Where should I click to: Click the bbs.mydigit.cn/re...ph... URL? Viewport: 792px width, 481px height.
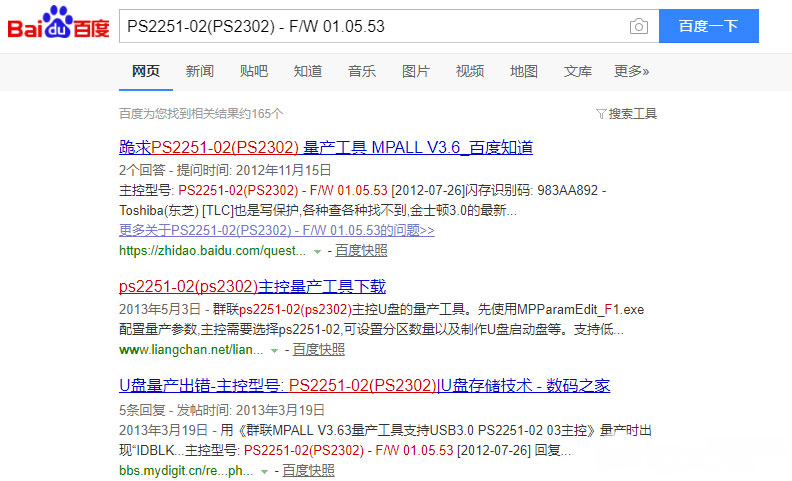pos(186,471)
